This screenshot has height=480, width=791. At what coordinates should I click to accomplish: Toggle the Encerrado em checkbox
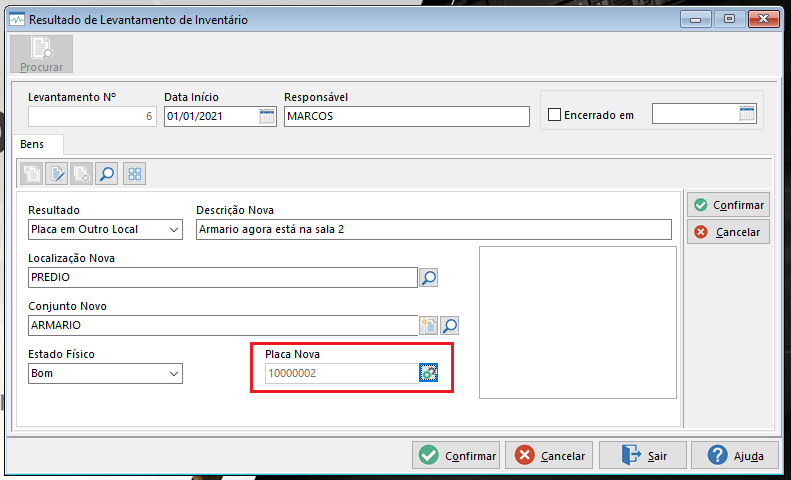554,115
